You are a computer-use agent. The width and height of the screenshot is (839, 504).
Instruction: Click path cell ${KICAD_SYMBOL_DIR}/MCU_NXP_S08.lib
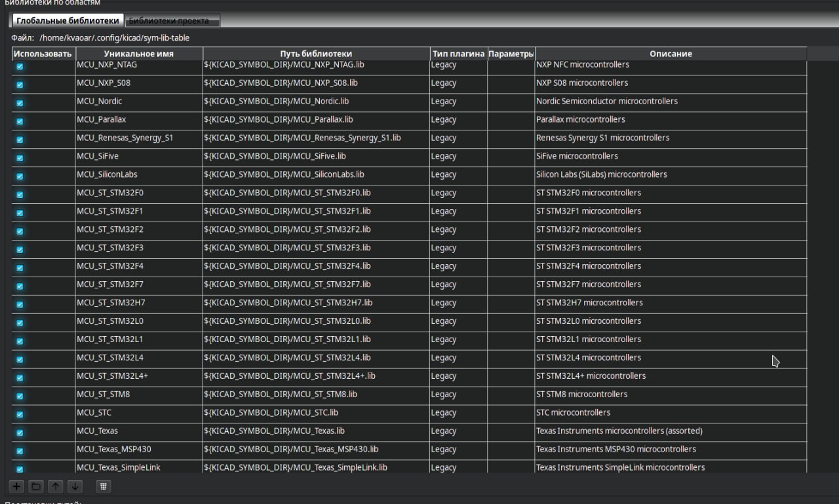click(x=317, y=84)
